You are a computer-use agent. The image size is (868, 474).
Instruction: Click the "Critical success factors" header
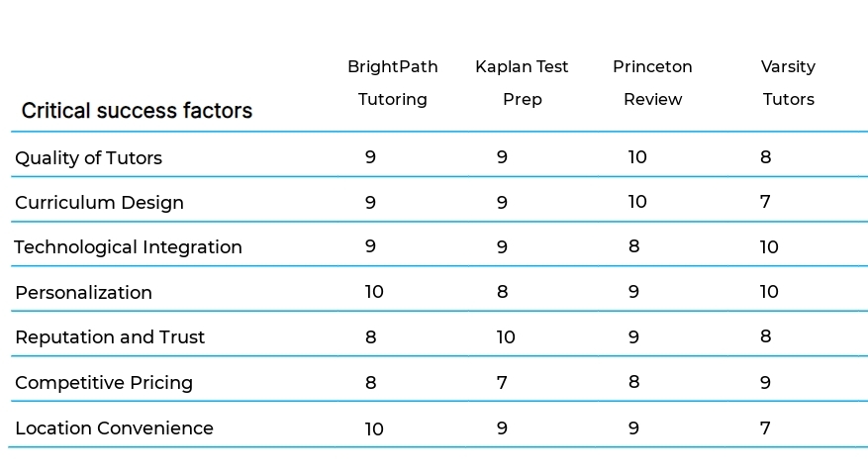coord(137,111)
